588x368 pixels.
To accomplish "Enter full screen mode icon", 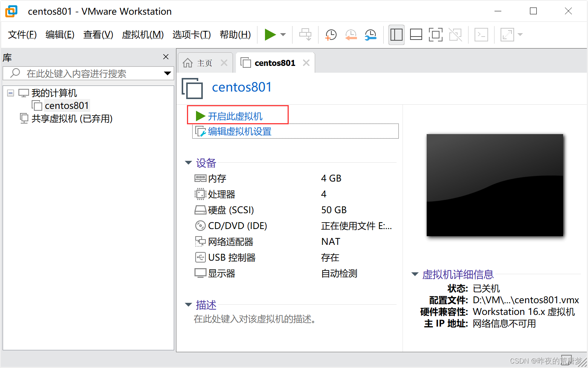I will 436,35.
